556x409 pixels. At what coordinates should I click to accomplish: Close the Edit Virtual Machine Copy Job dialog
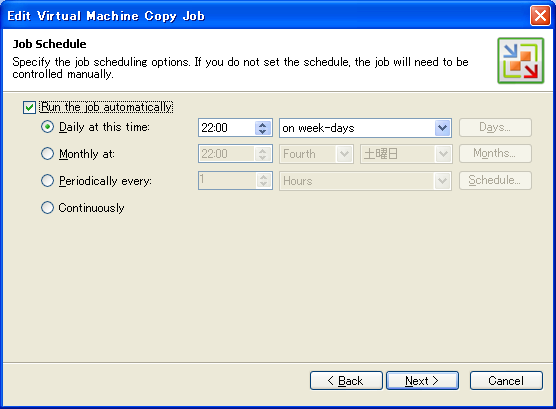(x=540, y=16)
